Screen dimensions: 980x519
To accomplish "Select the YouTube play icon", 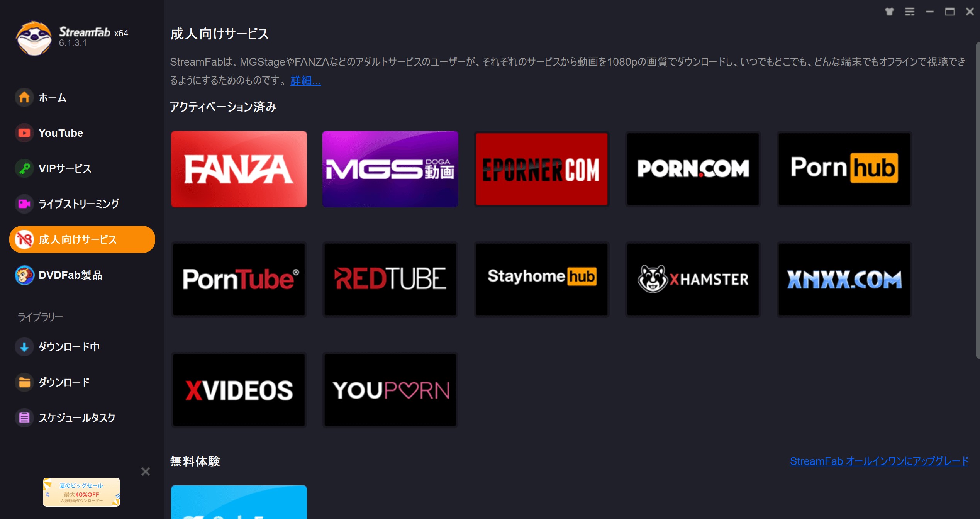I will click(x=24, y=133).
